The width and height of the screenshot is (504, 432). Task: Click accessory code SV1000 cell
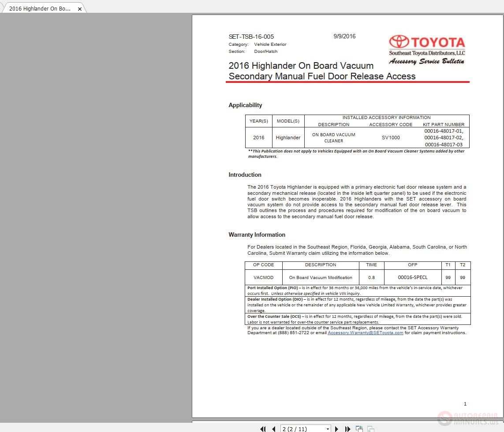tap(391, 138)
